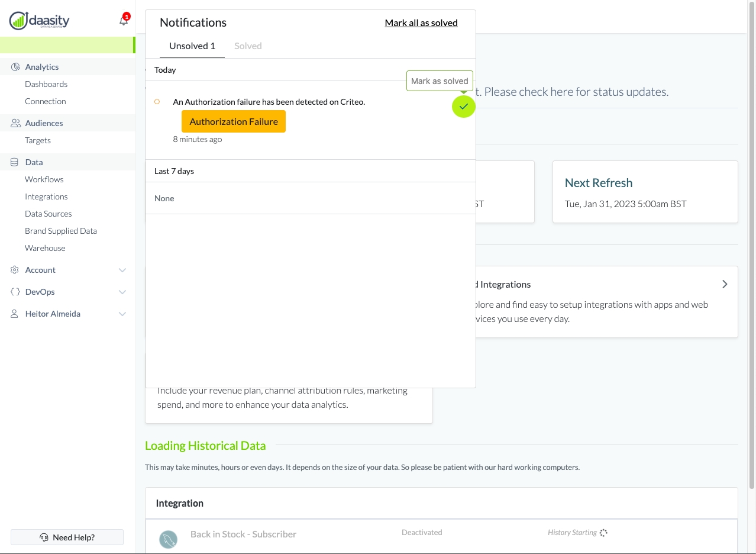756x554 pixels.
Task: Click the DevOps braces icon
Action: (15, 292)
